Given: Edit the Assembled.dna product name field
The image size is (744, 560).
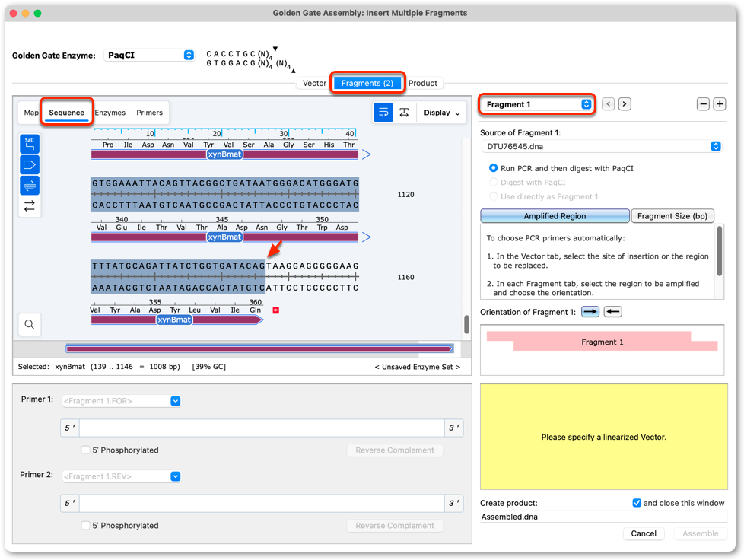Looking at the screenshot, I should (603, 517).
